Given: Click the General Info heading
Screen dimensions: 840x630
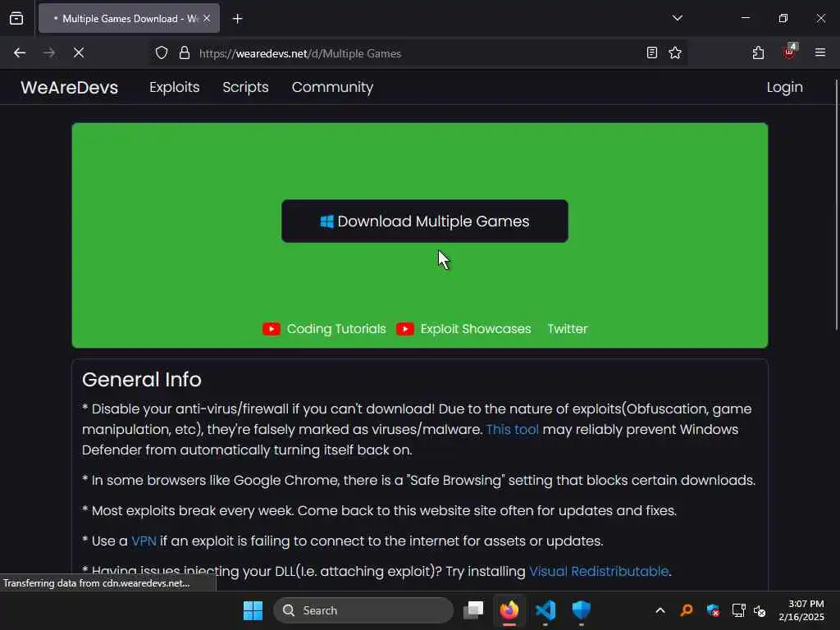Looking at the screenshot, I should 142,380.
